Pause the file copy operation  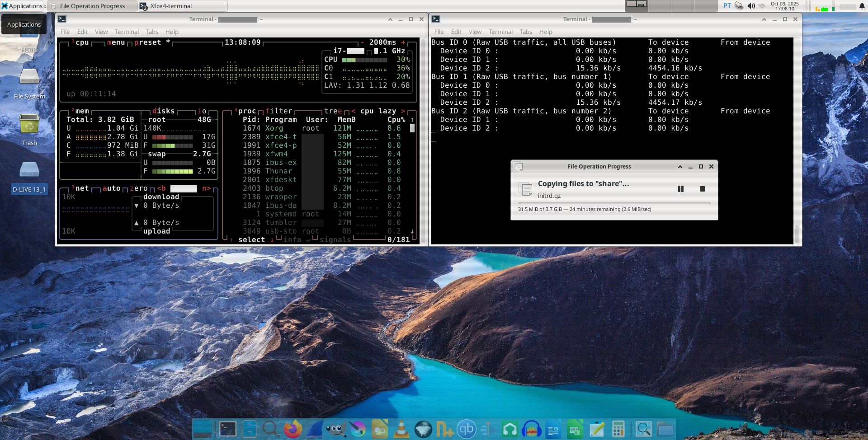680,189
